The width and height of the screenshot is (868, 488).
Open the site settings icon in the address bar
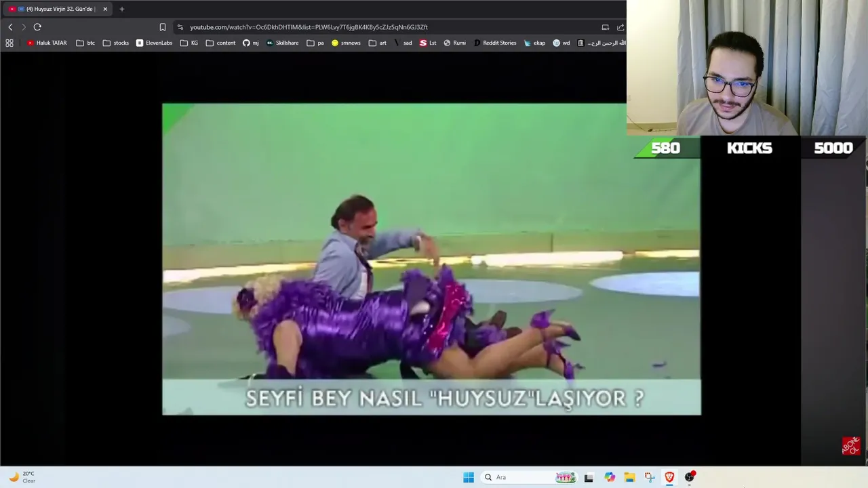pyautogui.click(x=180, y=27)
